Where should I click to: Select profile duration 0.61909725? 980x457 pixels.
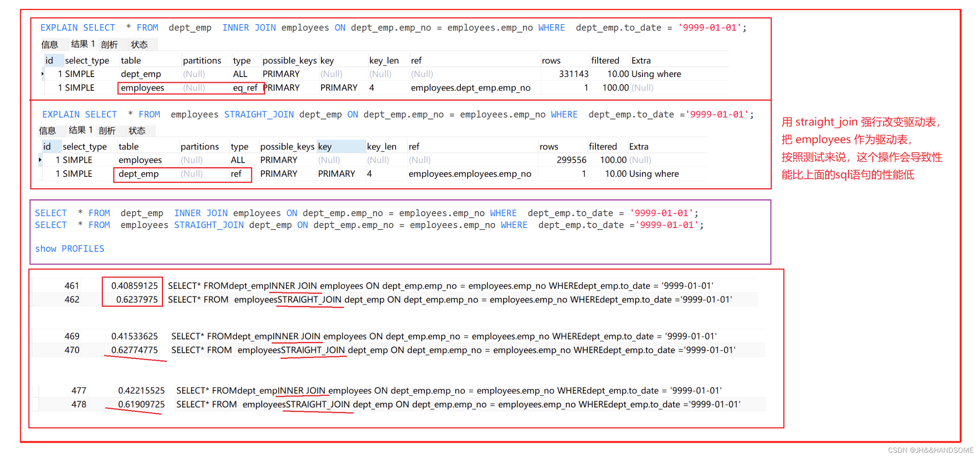point(141,404)
